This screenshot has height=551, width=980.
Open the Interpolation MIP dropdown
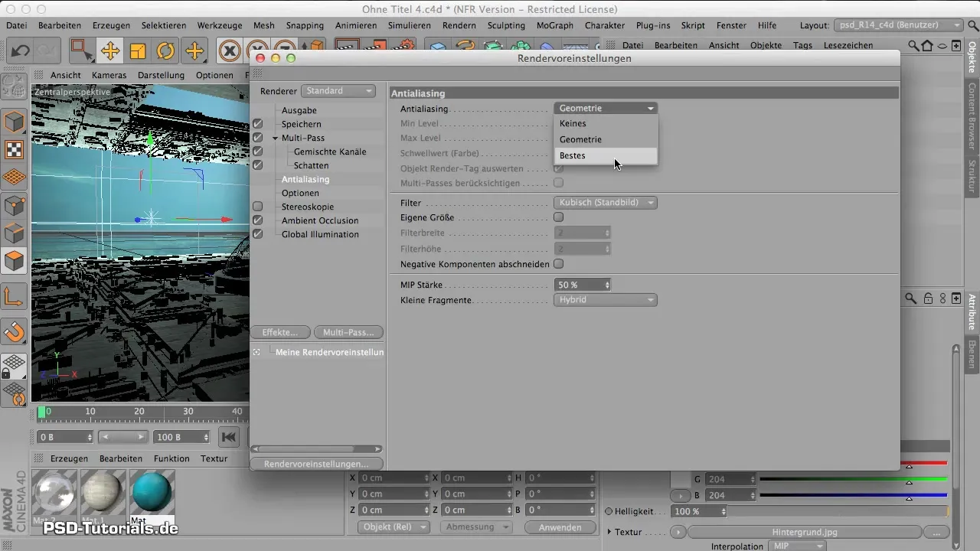click(798, 546)
